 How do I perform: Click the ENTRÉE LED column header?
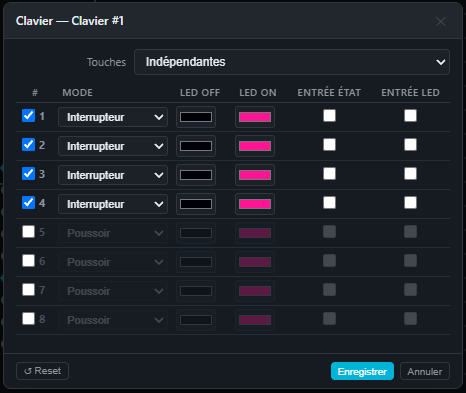coord(410,92)
